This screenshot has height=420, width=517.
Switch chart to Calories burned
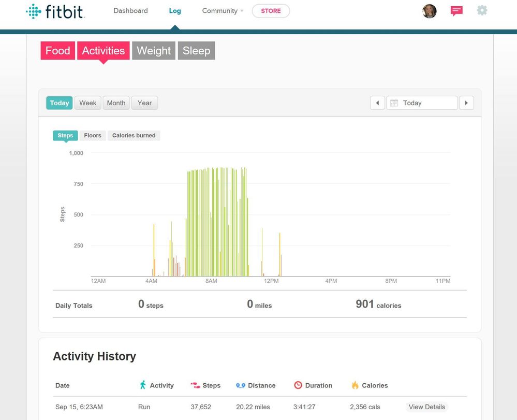click(x=134, y=136)
